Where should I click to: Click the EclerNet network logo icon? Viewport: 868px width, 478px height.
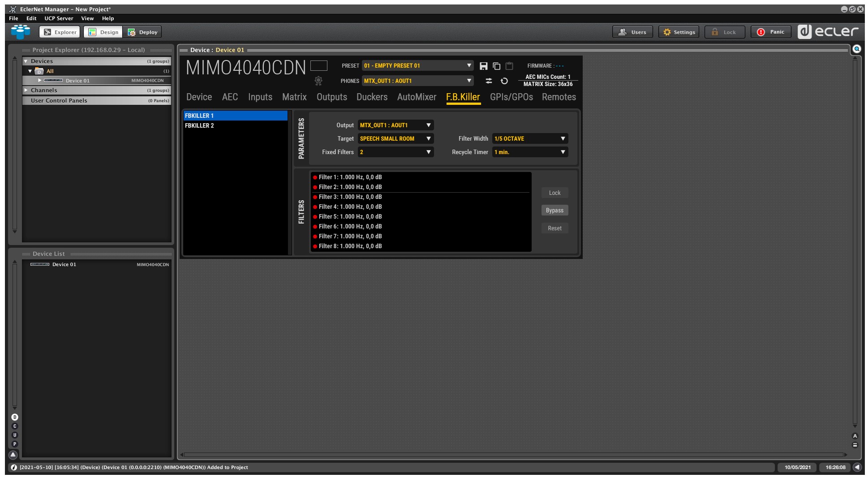click(21, 32)
